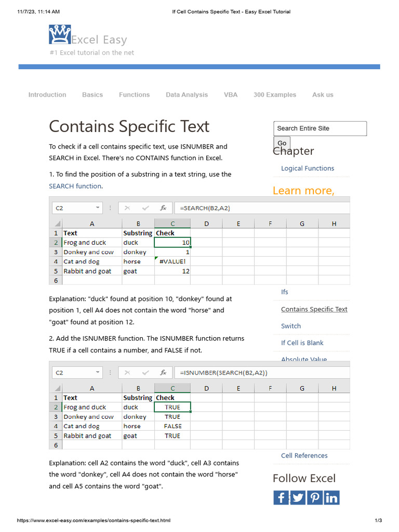Open the Introduction menu item
The height and width of the screenshot is (532, 399).
(x=47, y=95)
